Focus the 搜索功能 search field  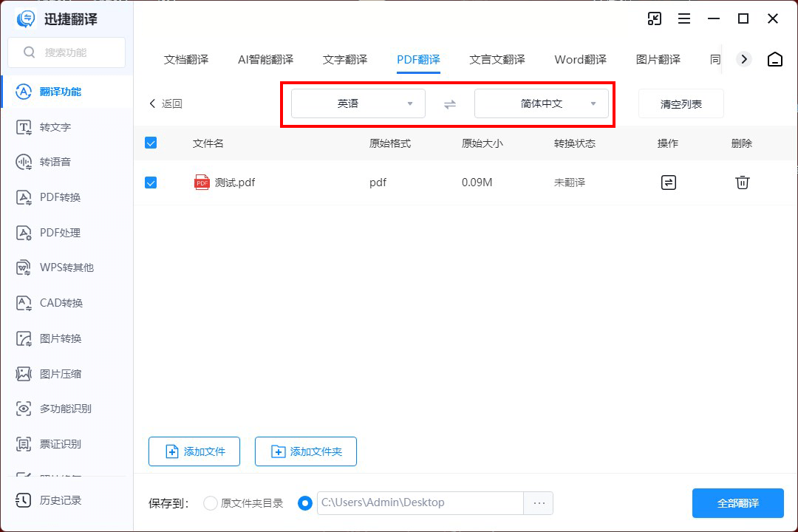coord(66,52)
